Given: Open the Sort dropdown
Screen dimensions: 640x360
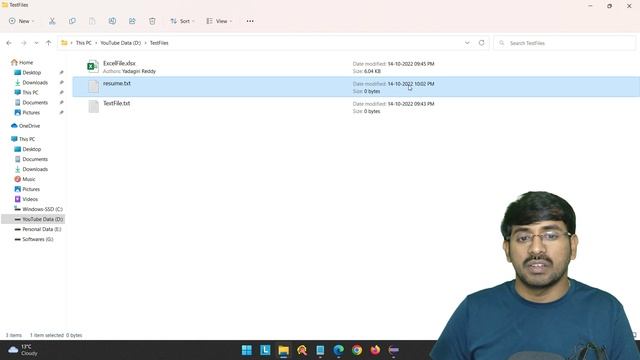Looking at the screenshot, I should (182, 21).
